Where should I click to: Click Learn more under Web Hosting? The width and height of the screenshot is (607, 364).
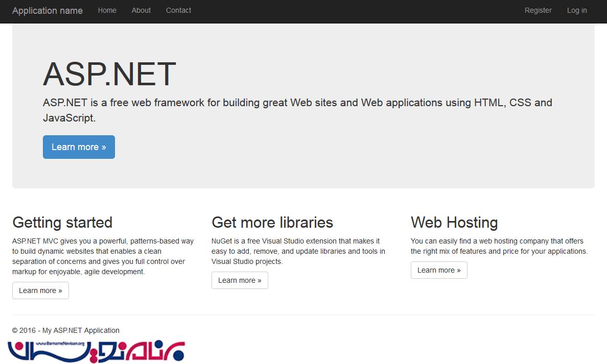439,270
